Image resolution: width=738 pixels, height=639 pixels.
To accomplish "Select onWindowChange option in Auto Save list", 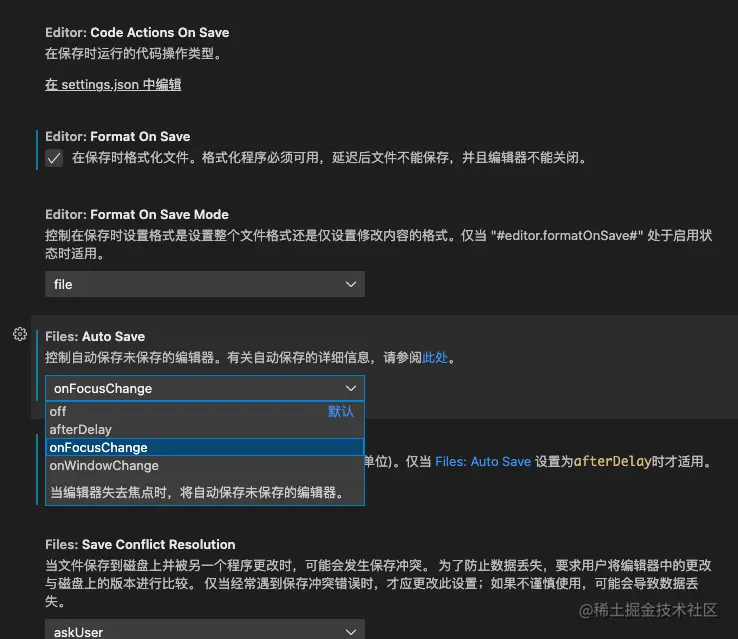I will [205, 466].
